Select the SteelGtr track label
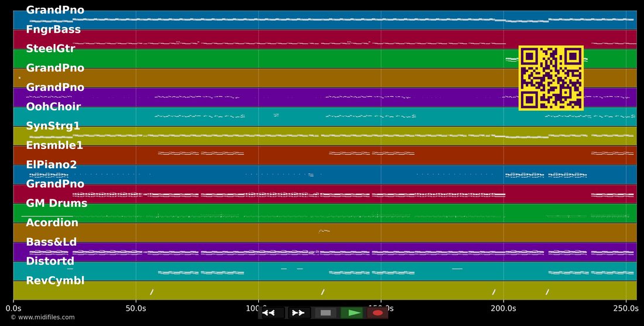The image size is (644, 326). 50,49
